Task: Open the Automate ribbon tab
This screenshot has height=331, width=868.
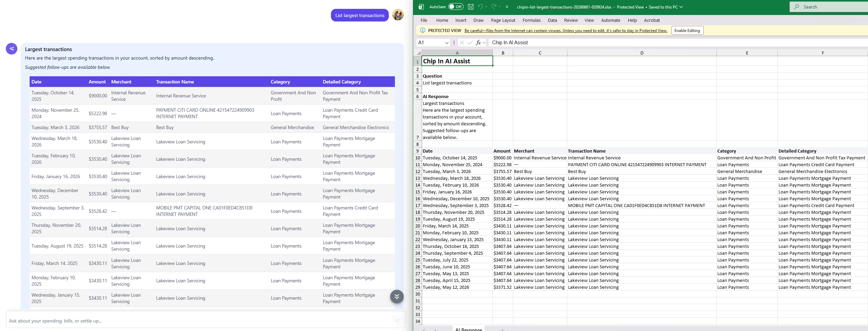Action: tap(611, 20)
